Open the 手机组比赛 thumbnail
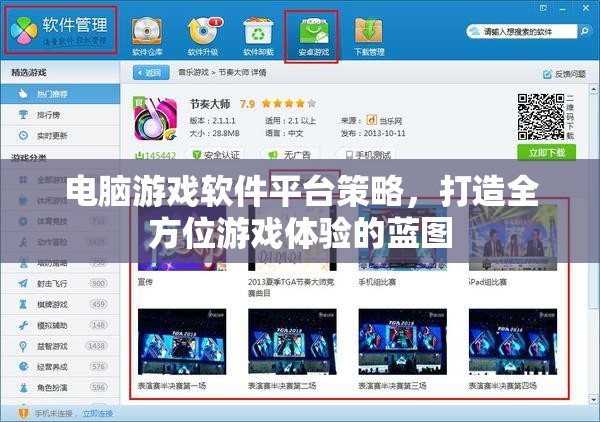This screenshot has height=422, width=600. pos(403,238)
